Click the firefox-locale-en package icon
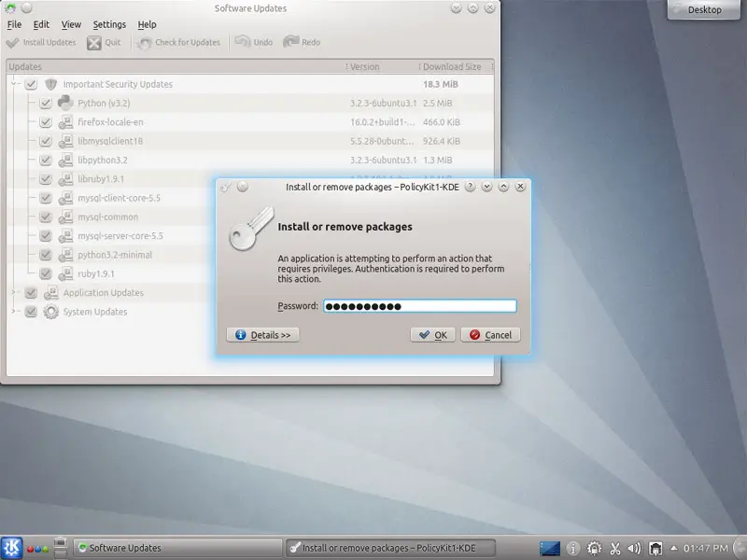This screenshot has width=747, height=560. (x=65, y=122)
